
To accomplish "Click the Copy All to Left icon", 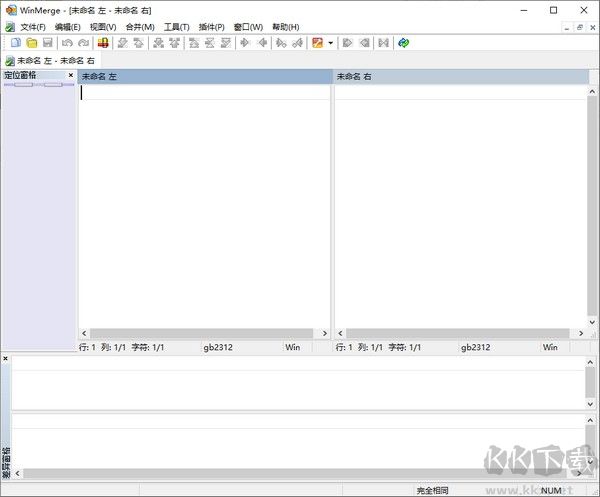I will 364,43.
